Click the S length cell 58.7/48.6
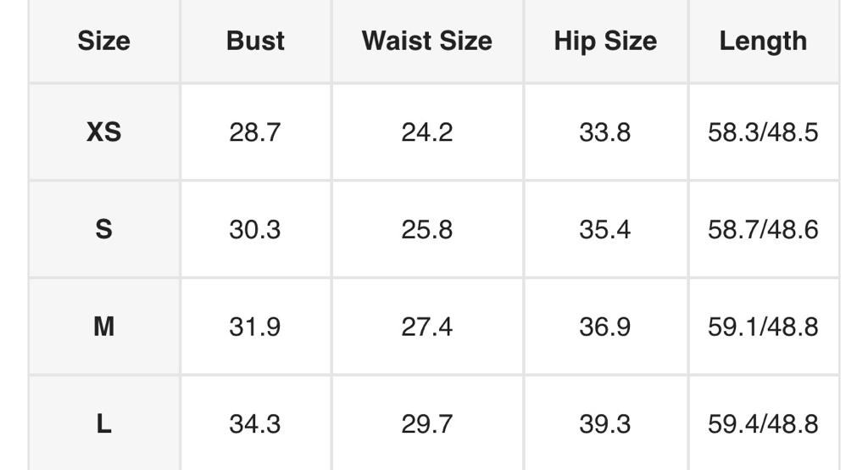This screenshot has height=470, width=868. pyautogui.click(x=763, y=229)
